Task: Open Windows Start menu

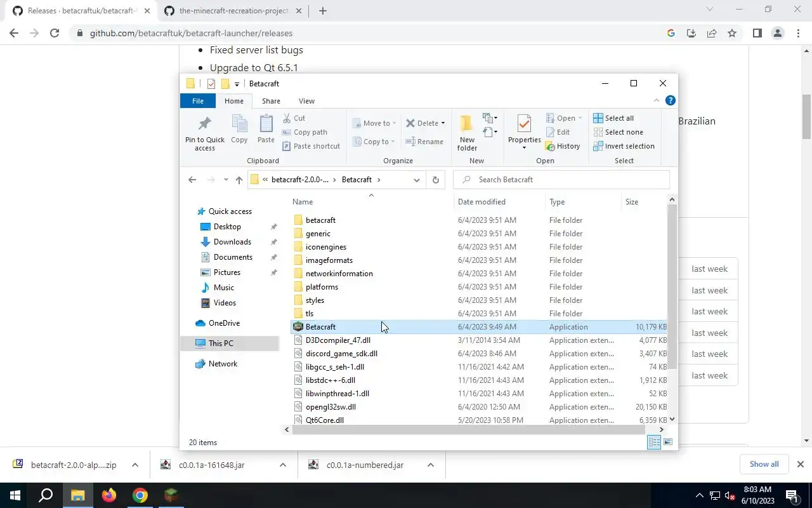Action: point(15,495)
